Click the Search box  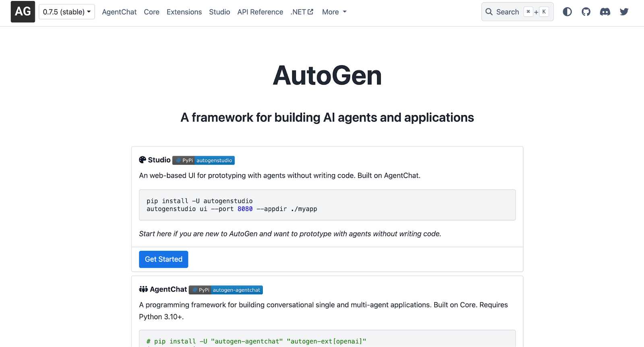pos(517,12)
